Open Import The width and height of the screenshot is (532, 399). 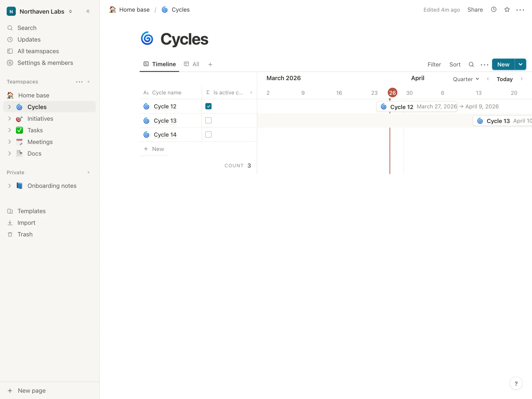click(x=26, y=223)
